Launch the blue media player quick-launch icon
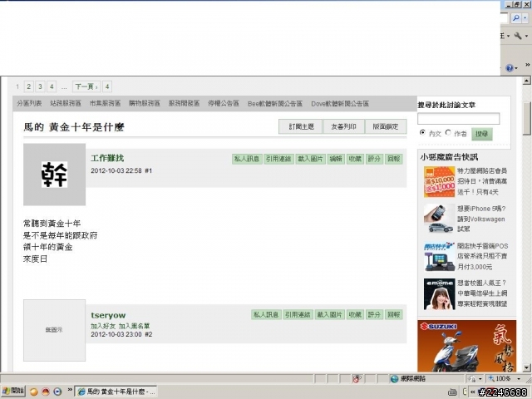This screenshot has width=532, height=399. click(57, 392)
